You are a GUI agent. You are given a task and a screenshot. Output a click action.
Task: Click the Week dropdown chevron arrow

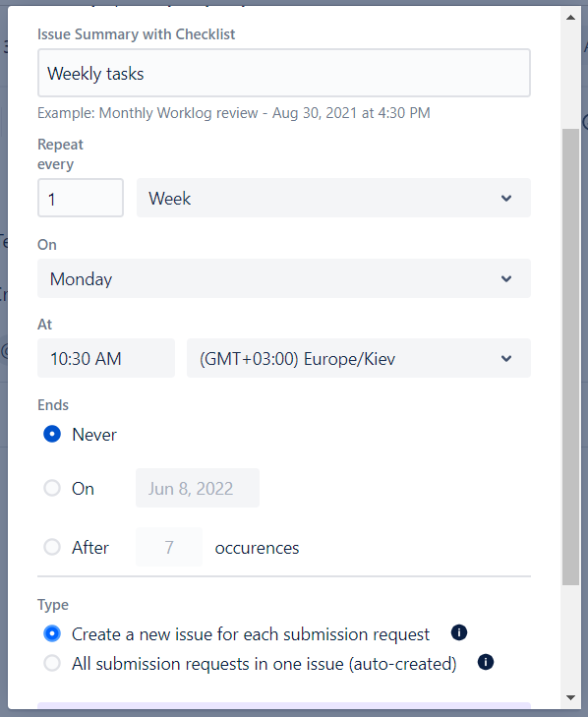[506, 198]
